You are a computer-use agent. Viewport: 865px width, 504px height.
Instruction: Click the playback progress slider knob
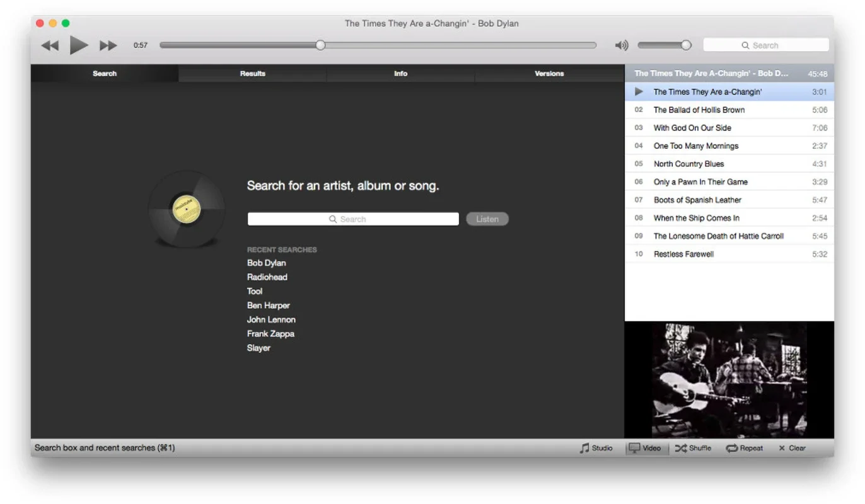click(x=320, y=45)
